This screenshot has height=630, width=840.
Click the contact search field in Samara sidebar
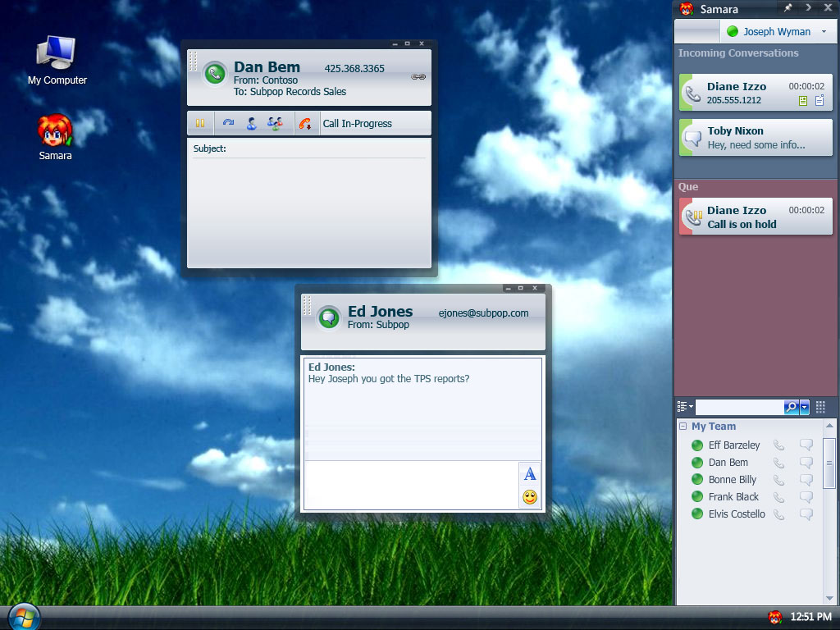[x=739, y=407]
